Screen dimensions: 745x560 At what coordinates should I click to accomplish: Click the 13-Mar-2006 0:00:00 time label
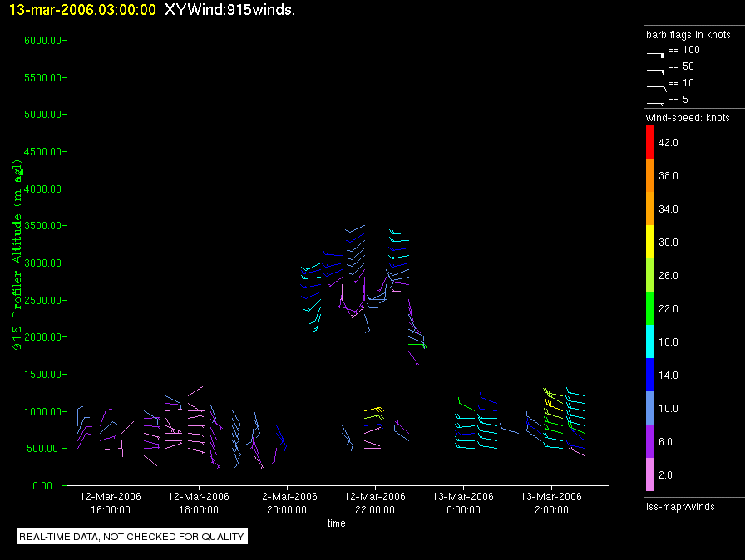pos(463,503)
